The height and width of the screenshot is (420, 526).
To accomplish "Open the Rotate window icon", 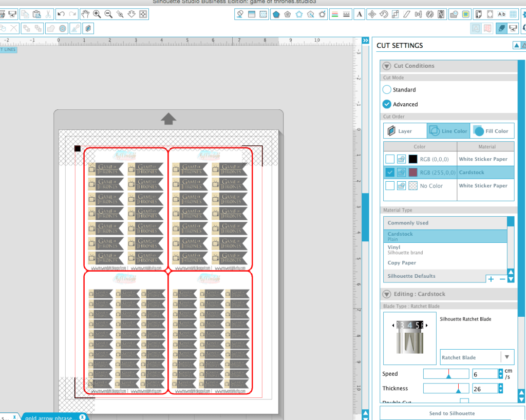I will point(384,14).
